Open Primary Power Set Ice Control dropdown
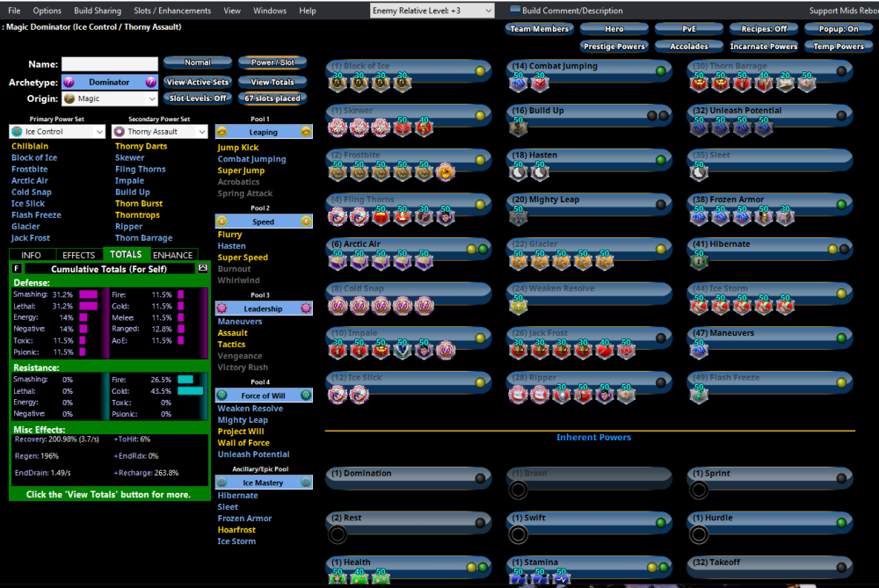Viewport: 879px width, 588px height. click(57, 131)
